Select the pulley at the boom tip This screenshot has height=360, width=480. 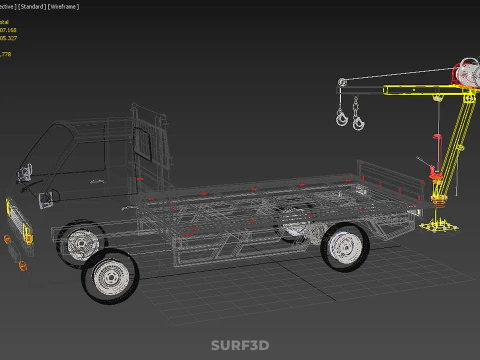point(342,82)
